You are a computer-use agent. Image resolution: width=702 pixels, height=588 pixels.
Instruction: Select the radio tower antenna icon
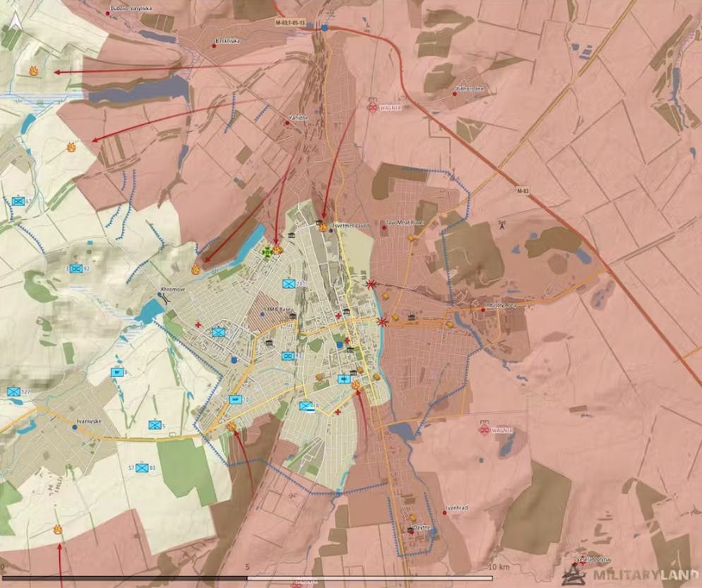coord(501,226)
